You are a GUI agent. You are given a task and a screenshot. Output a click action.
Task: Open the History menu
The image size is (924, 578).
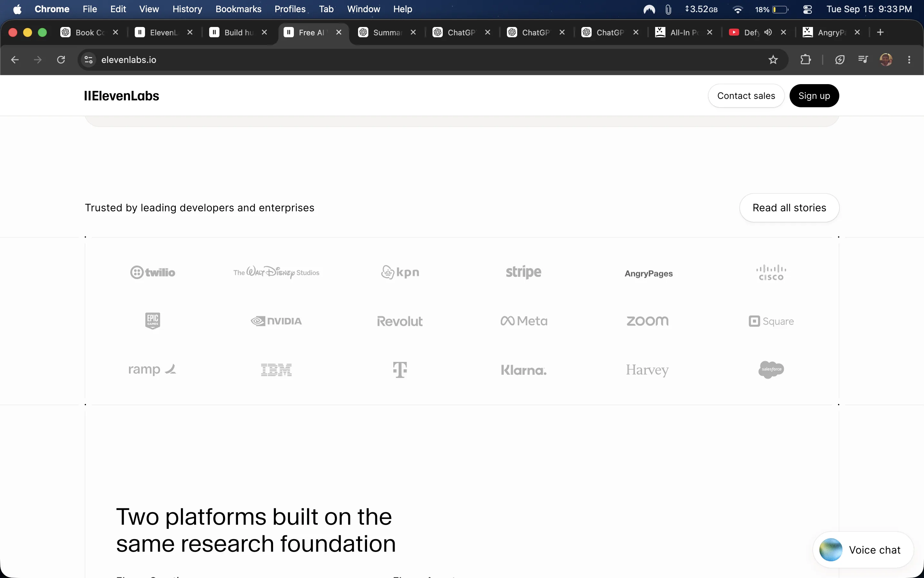coord(187,9)
